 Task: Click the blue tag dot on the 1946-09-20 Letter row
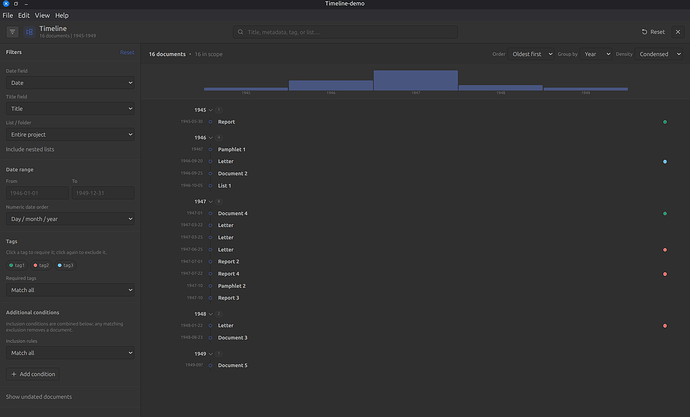(x=665, y=161)
